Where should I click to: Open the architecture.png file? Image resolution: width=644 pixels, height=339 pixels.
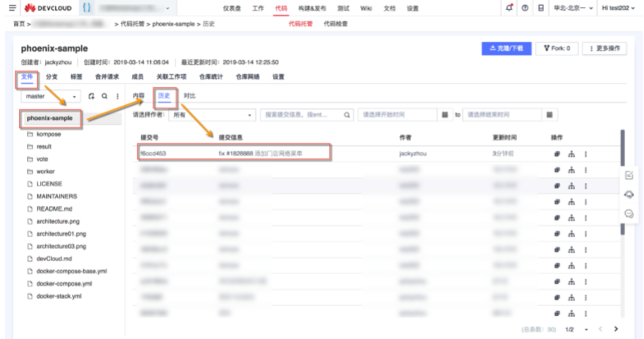[58, 221]
